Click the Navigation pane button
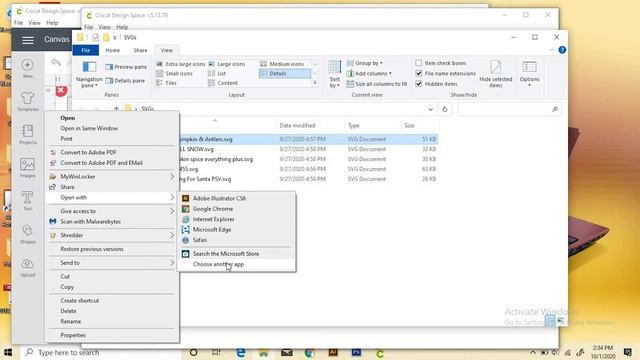 [89, 74]
